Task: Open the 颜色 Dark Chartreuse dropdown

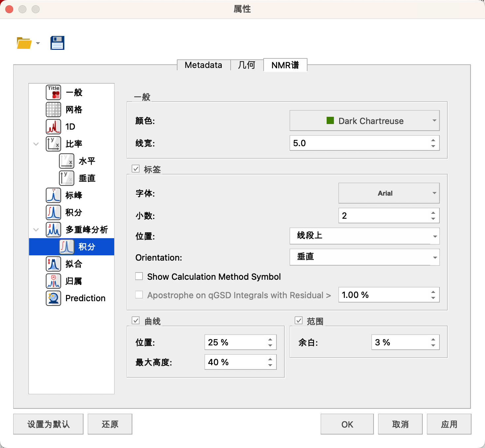Action: 365,121
